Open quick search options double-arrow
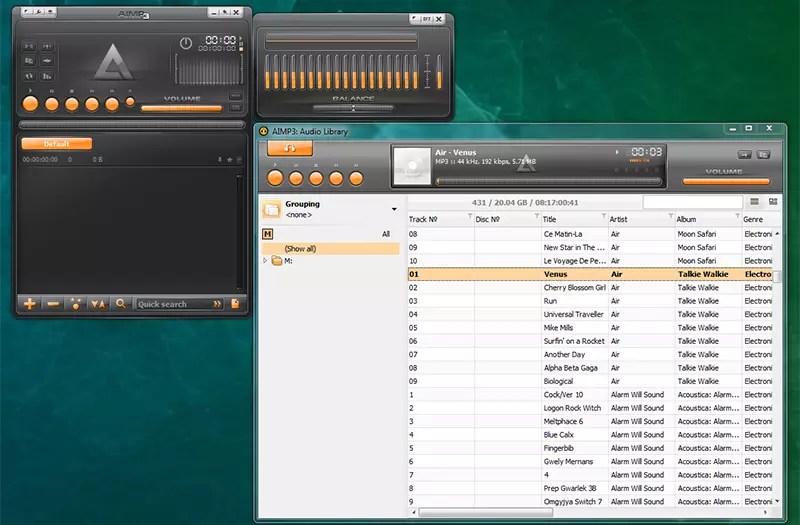Image resolution: width=800 pixels, height=525 pixels. (x=217, y=304)
